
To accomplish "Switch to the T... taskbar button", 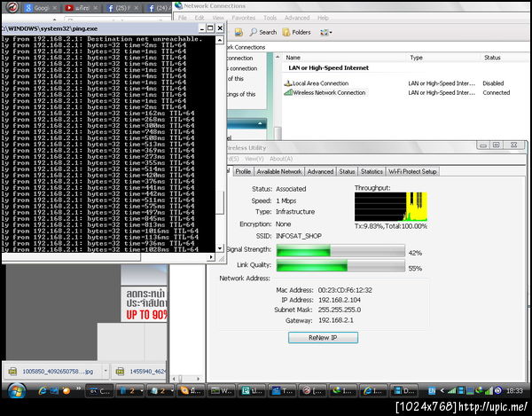I will 283,391.
